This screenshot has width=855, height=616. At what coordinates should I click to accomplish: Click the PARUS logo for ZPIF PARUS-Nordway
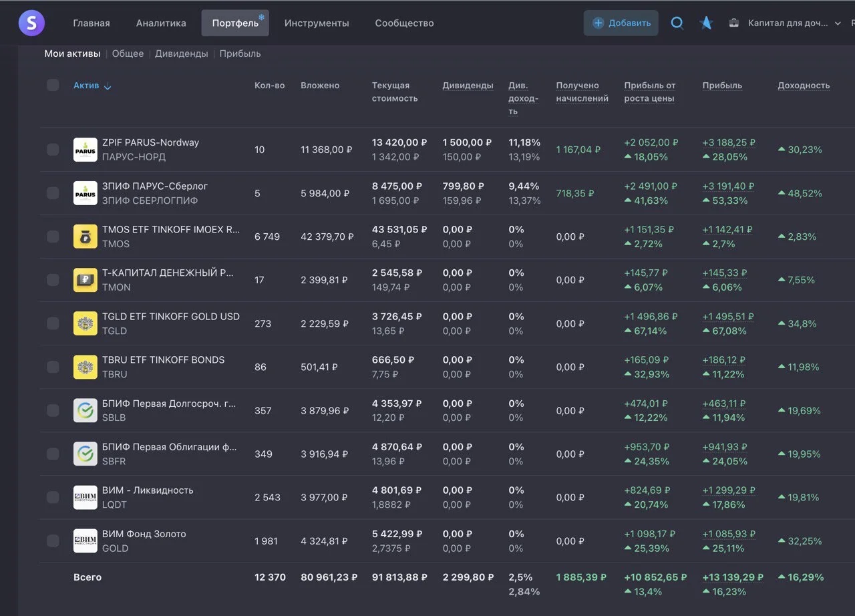85,150
